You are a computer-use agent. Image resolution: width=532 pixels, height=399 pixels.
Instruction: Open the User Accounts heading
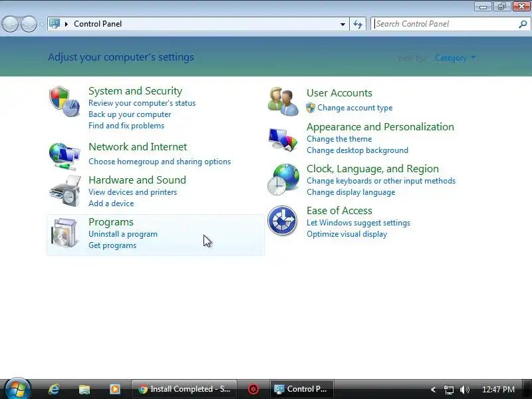(339, 93)
